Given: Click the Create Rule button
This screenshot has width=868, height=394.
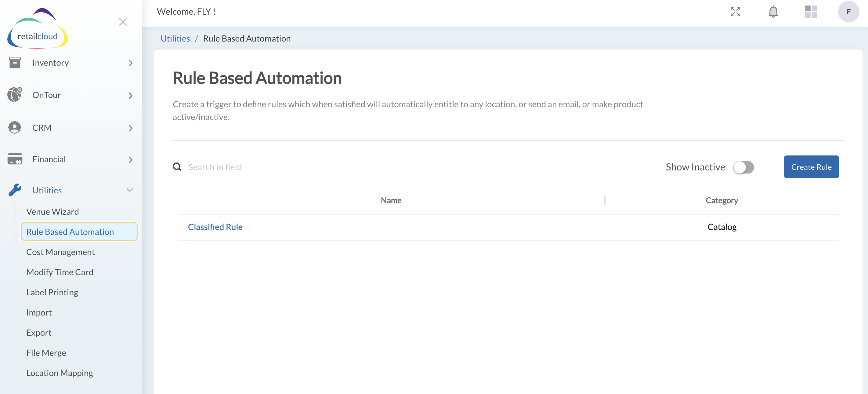Looking at the screenshot, I should pos(812,167).
